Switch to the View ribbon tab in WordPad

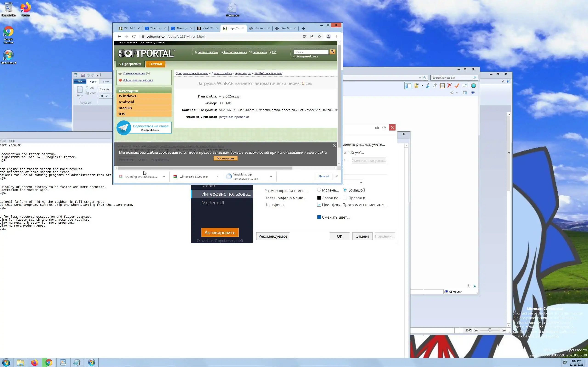(x=106, y=82)
